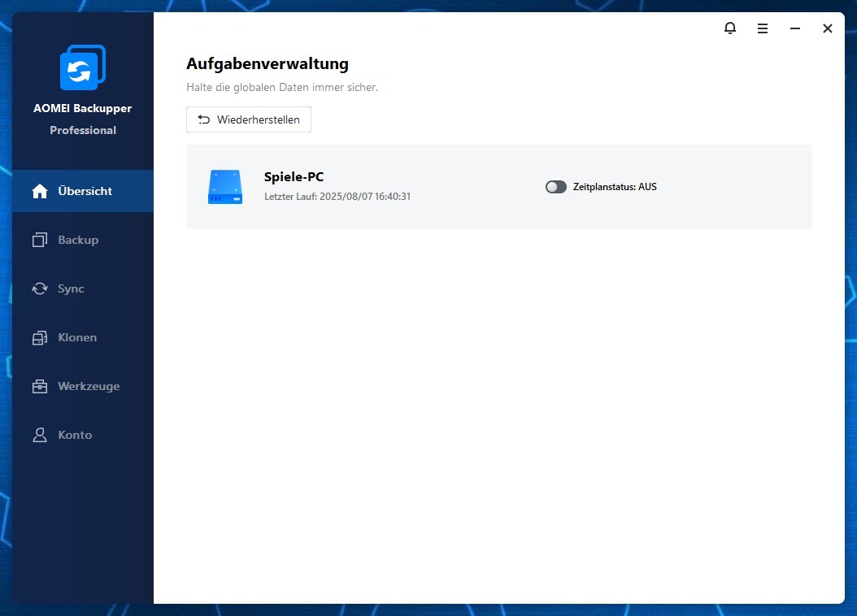Click the 'Professional' edition label
This screenshot has height=616, width=857.
(83, 130)
